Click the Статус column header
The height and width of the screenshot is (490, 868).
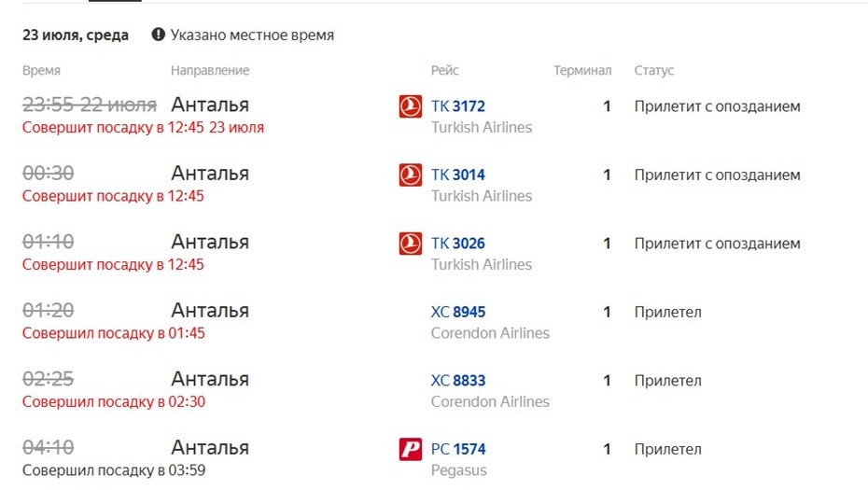pos(653,71)
